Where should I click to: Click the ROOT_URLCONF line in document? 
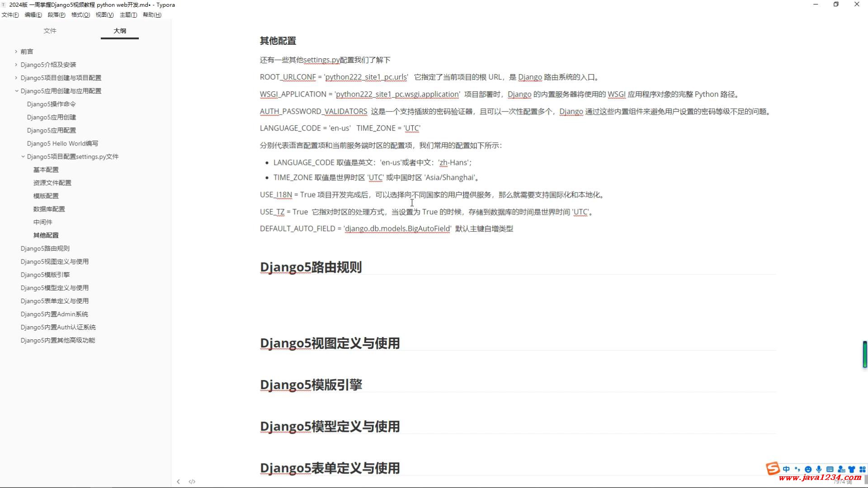[430, 77]
